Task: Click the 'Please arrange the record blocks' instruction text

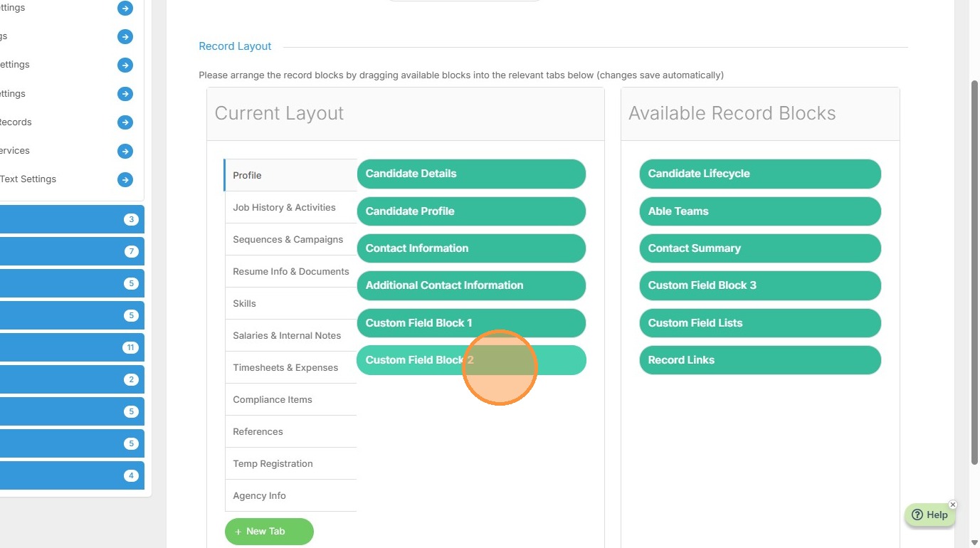Action: coord(461,75)
